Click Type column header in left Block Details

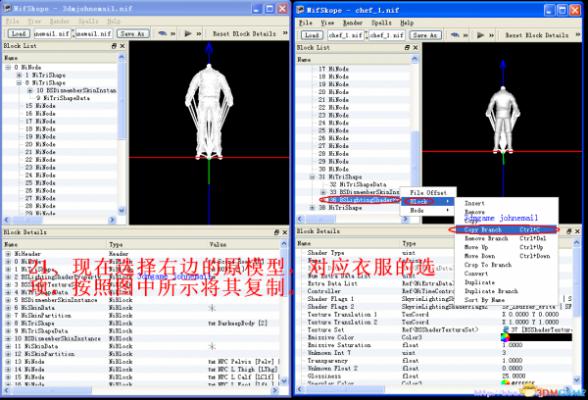[116, 244]
